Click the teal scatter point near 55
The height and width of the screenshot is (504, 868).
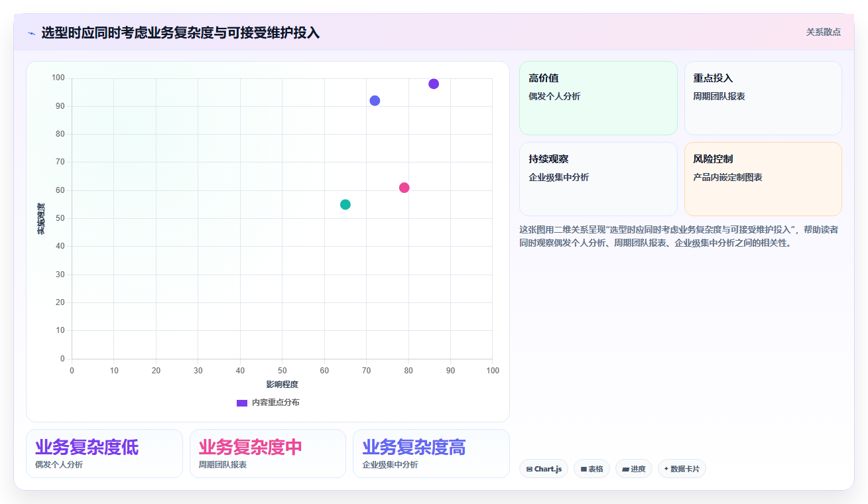pos(345,204)
